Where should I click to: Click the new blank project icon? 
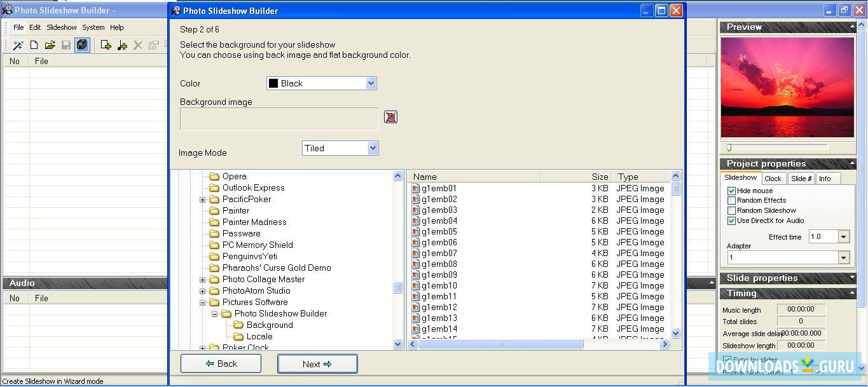[34, 45]
